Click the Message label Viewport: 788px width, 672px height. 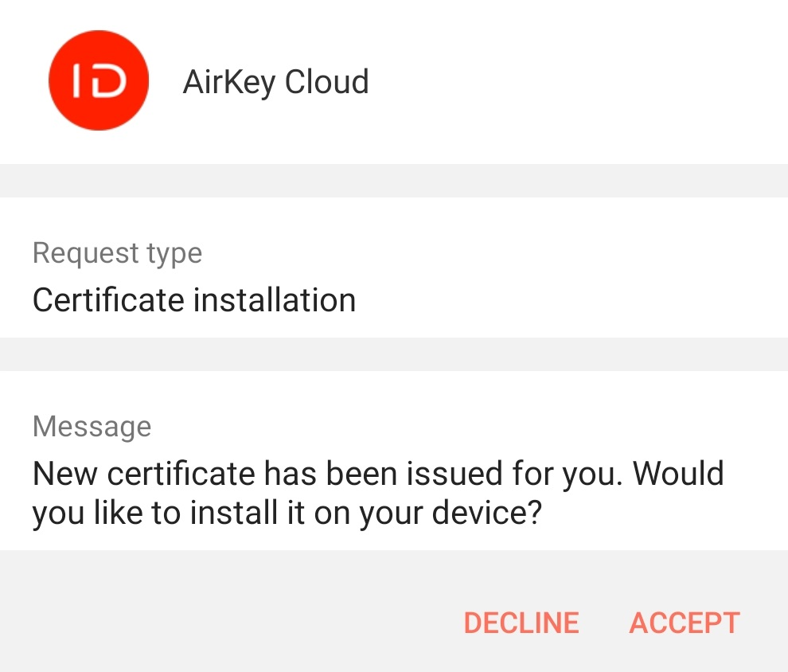click(x=92, y=426)
